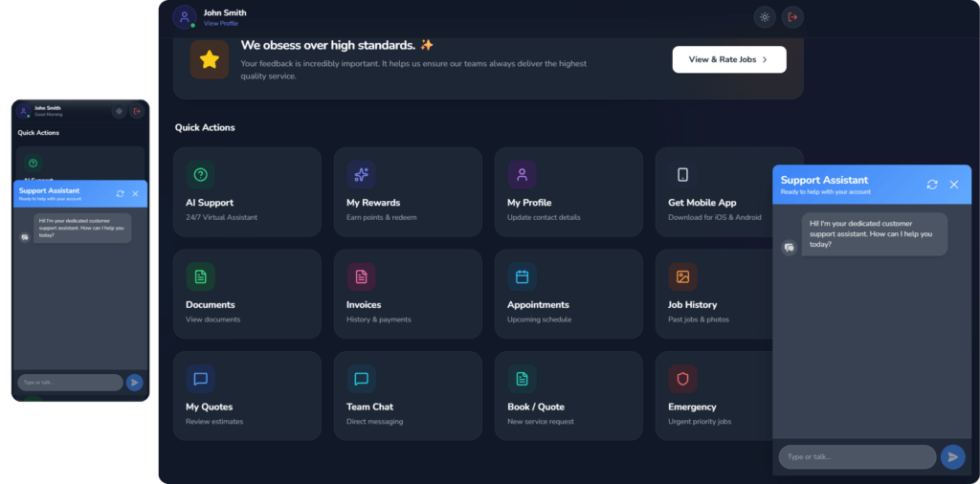
Task: Click the Invoices icon
Action: click(x=362, y=276)
